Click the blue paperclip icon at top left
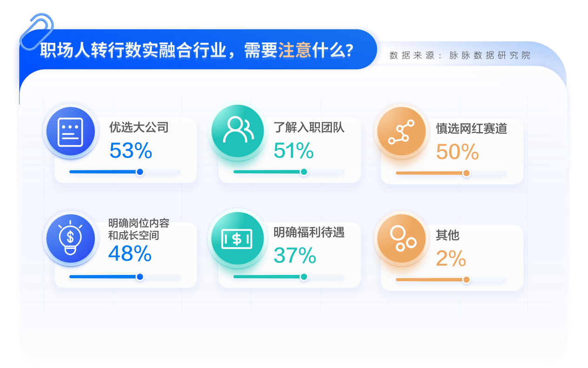Image resolution: width=588 pixels, height=368 pixels. tap(36, 31)
